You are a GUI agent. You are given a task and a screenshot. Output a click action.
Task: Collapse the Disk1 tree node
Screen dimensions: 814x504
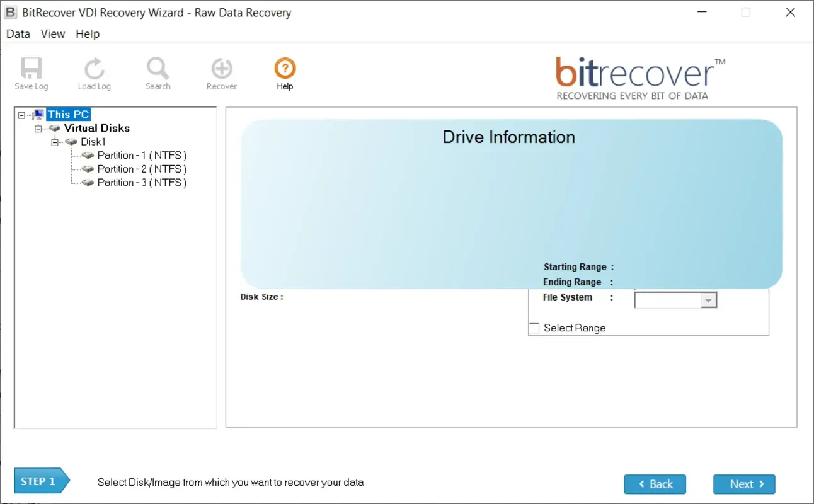[x=54, y=142]
